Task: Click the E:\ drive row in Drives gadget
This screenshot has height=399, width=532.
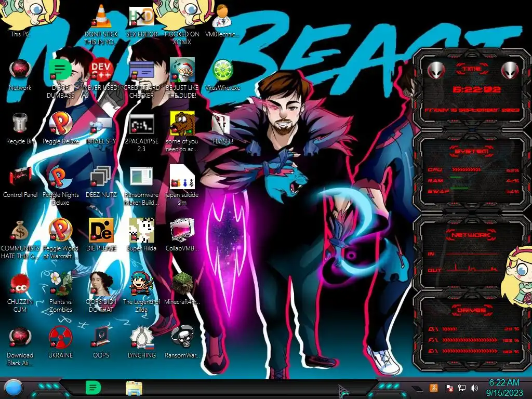Action: point(474,351)
